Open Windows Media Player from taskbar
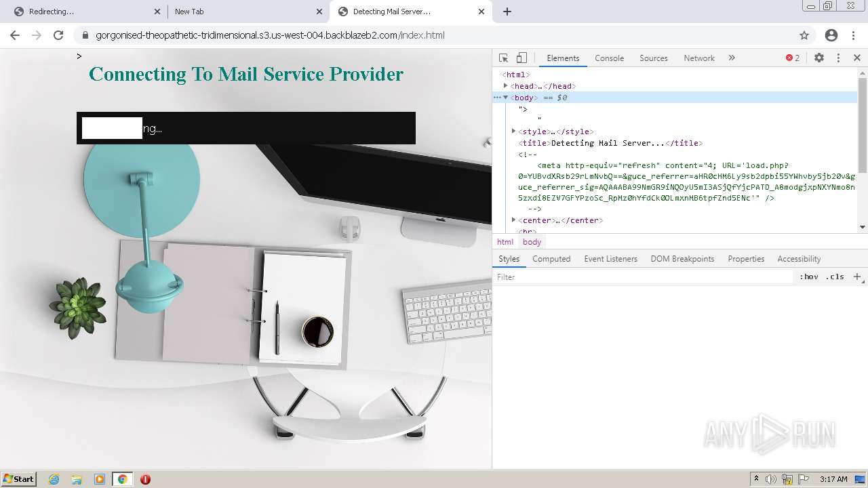 coord(99,479)
